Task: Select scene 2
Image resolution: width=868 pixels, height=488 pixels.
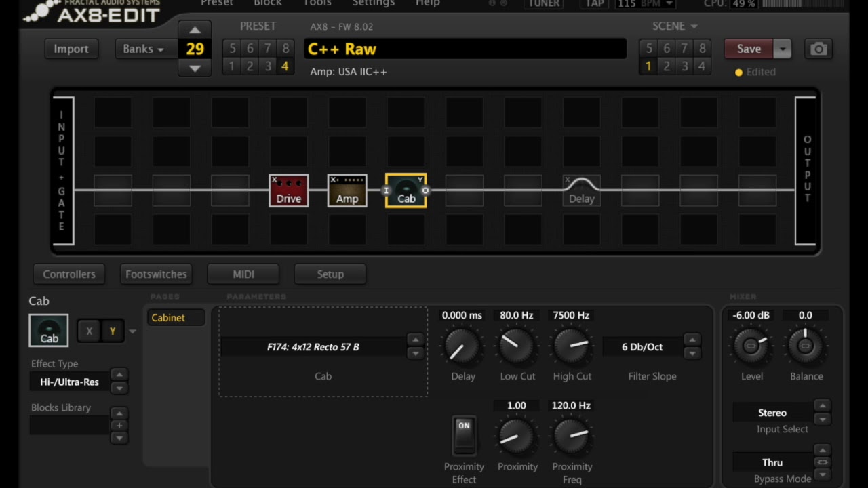Action: pos(666,66)
